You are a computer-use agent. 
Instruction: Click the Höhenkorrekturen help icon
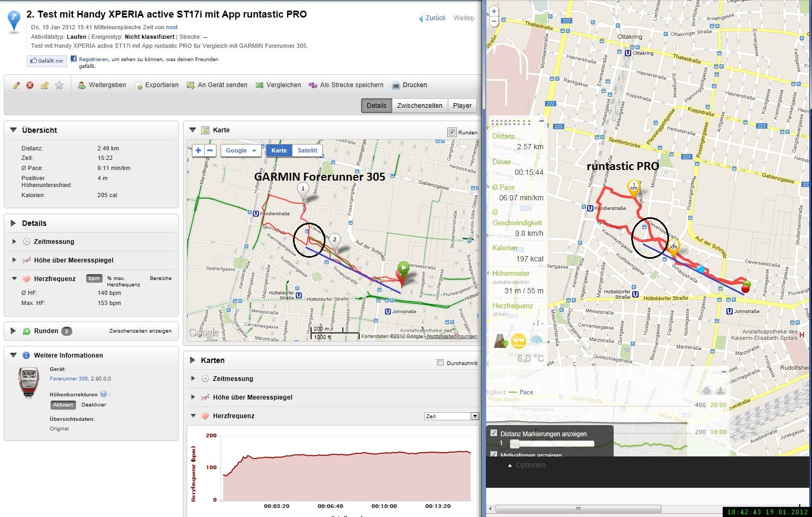(103, 394)
